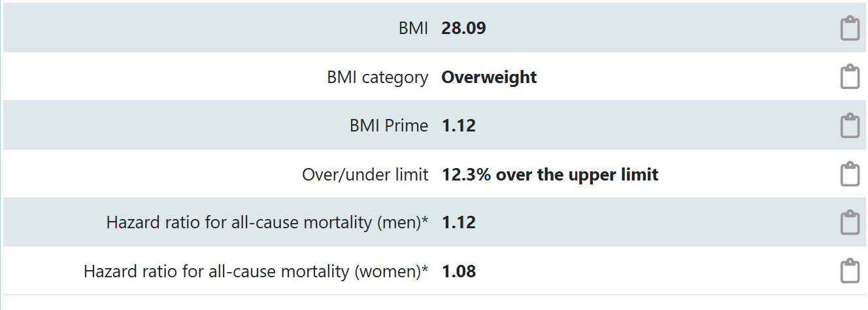Click the asterisk after the '(women)' label
Screen dimensions: 868x310
click(x=426, y=268)
